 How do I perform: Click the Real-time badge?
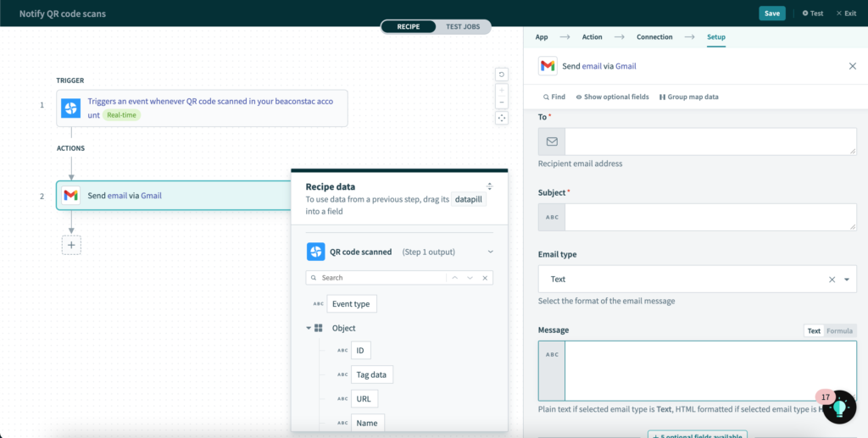[x=121, y=115]
